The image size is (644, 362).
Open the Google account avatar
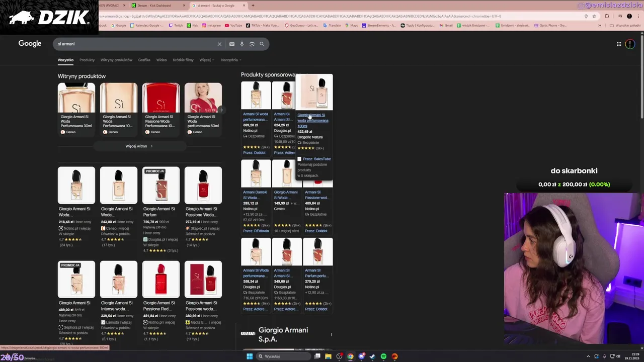(630, 44)
